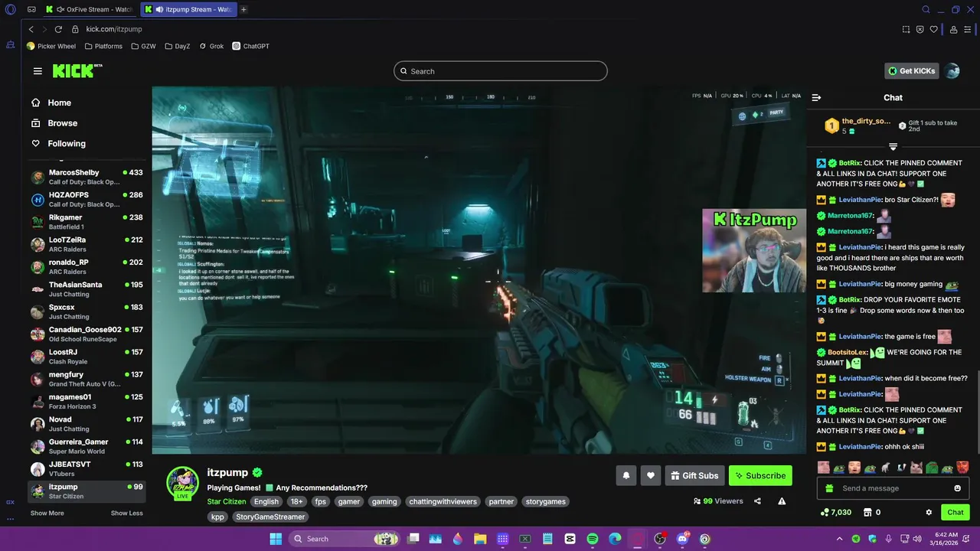The width and height of the screenshot is (980, 551).
Task: Expand the pinned message arrow in chat
Action: 893,146
